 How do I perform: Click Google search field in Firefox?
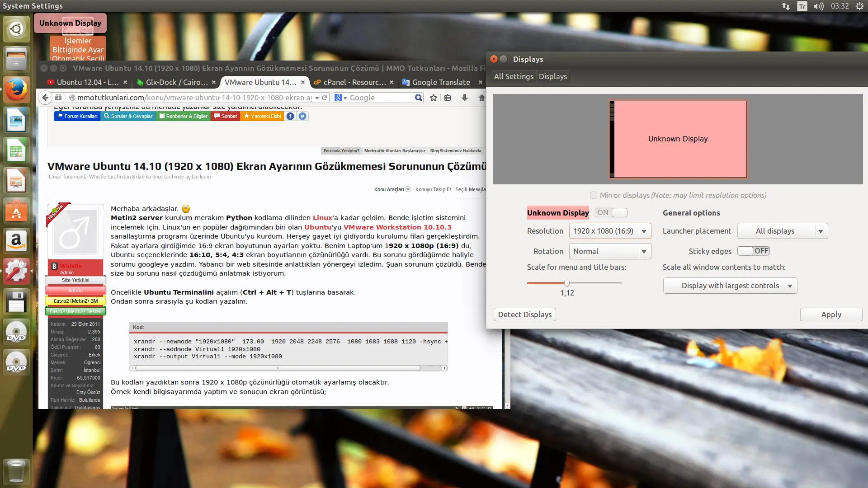[381, 98]
